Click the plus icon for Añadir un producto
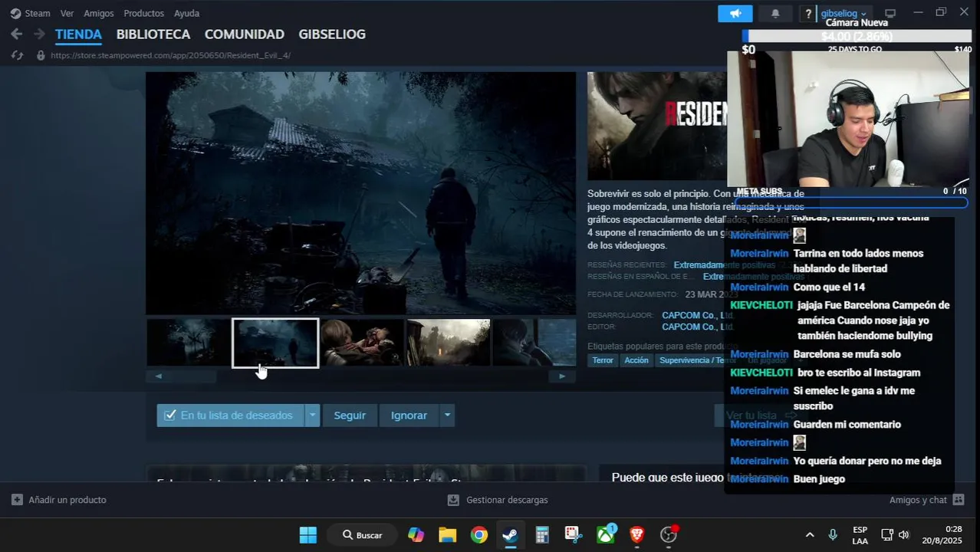The height and width of the screenshot is (552, 980). (17, 500)
